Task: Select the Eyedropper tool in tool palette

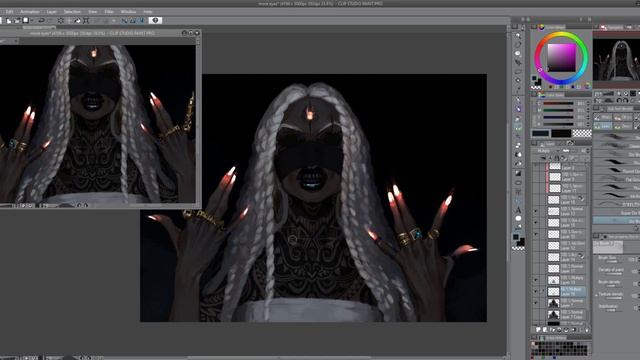Action: tap(518, 88)
